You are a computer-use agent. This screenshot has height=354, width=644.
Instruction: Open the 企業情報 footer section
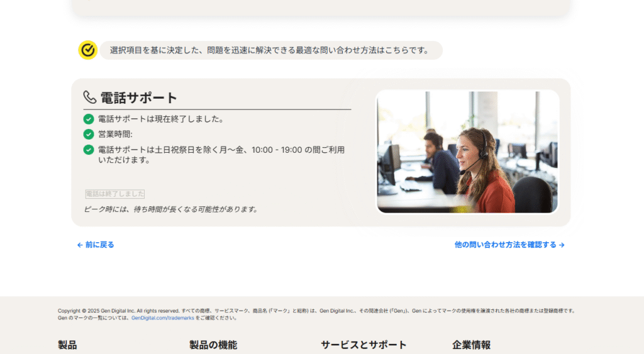pyautogui.click(x=471, y=345)
